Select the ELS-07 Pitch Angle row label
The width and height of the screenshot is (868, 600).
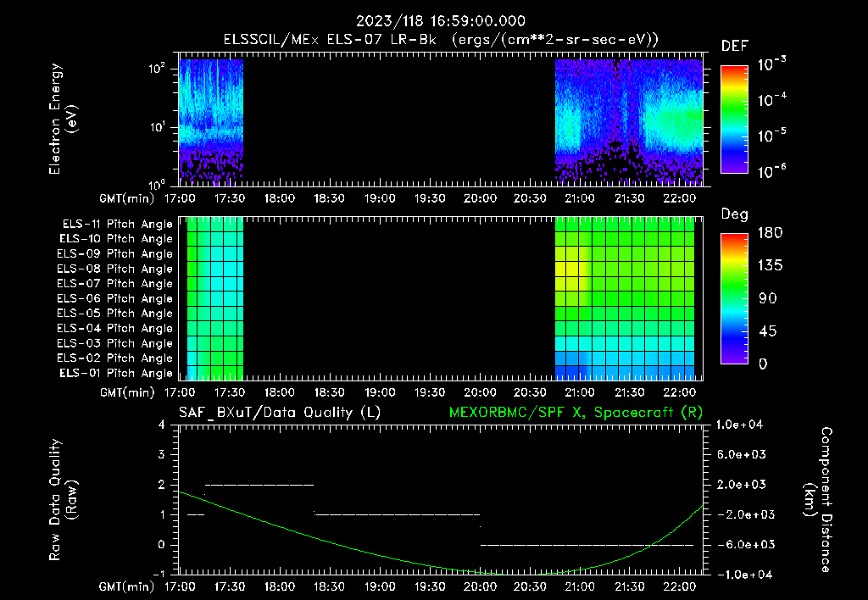114,283
